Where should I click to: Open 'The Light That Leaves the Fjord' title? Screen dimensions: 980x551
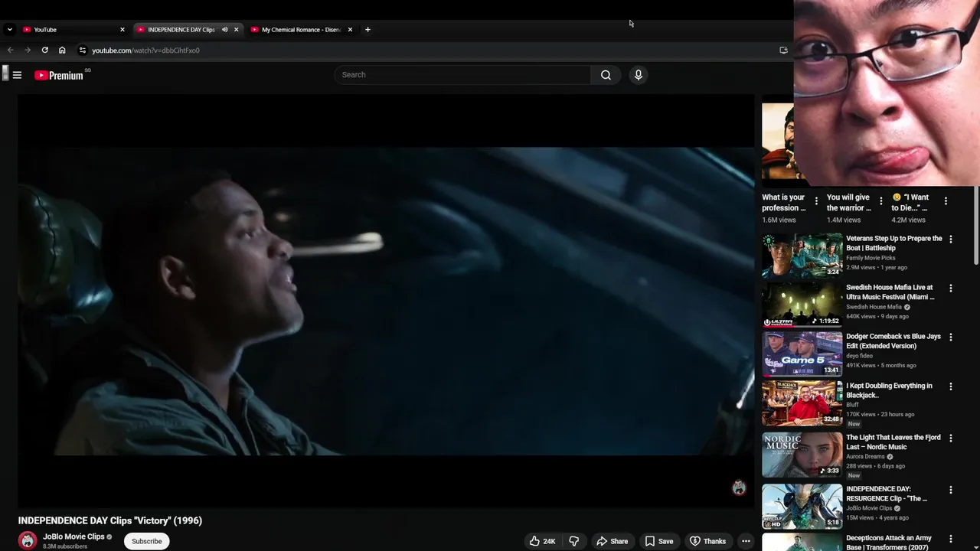pyautogui.click(x=893, y=442)
